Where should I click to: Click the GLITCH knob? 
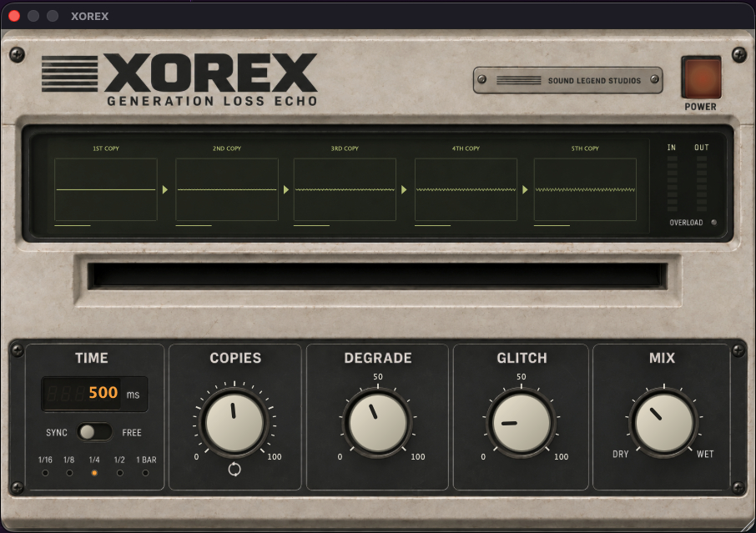click(x=522, y=422)
